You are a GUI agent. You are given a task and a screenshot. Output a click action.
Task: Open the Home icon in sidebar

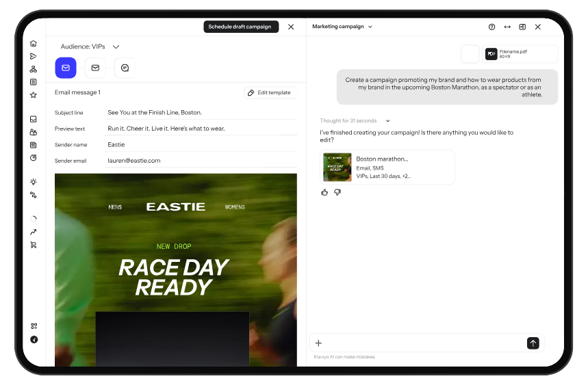click(x=34, y=44)
